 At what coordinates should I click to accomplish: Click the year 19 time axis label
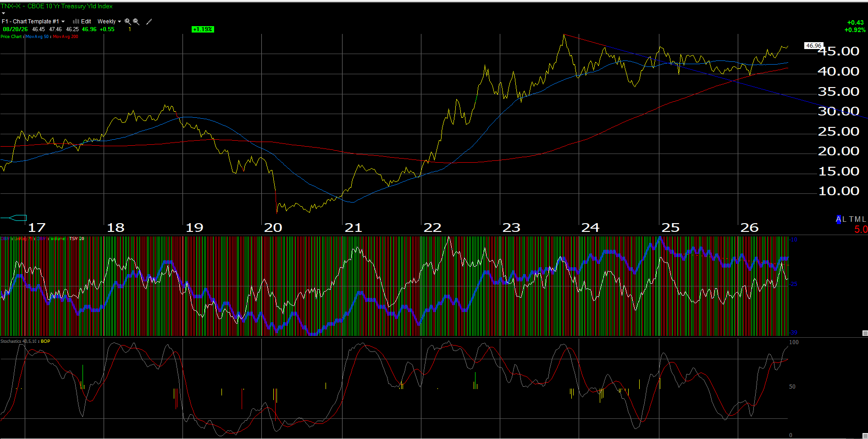[x=194, y=228]
